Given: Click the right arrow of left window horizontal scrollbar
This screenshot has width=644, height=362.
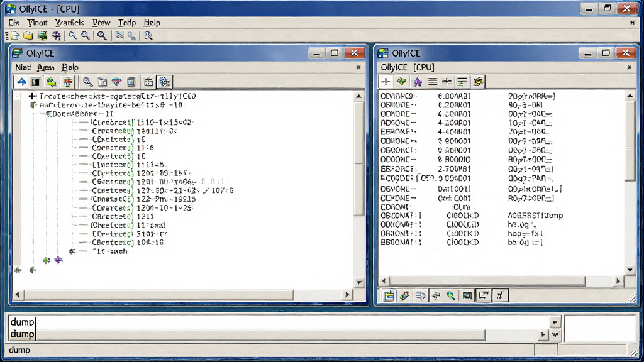Looking at the screenshot, I should [x=347, y=295].
